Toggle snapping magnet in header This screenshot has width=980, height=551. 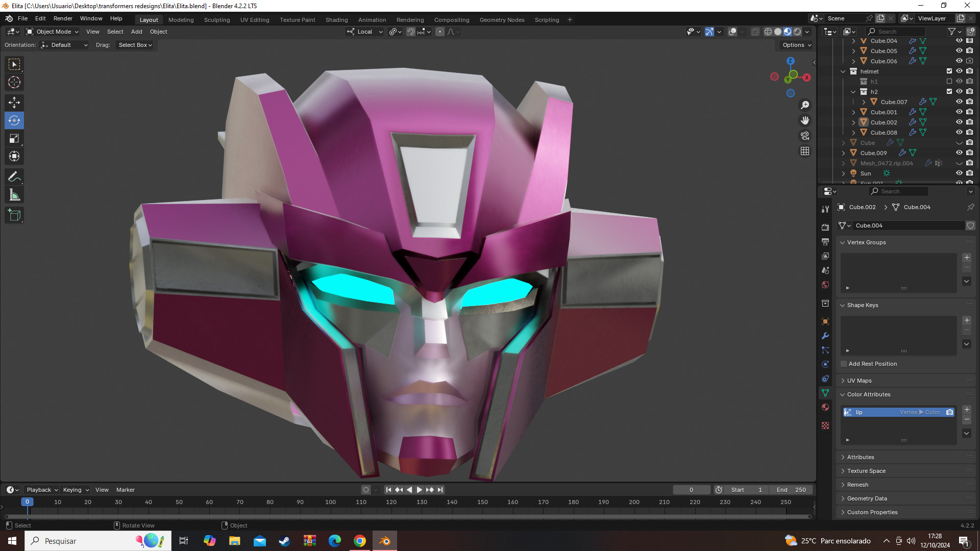pyautogui.click(x=410, y=32)
